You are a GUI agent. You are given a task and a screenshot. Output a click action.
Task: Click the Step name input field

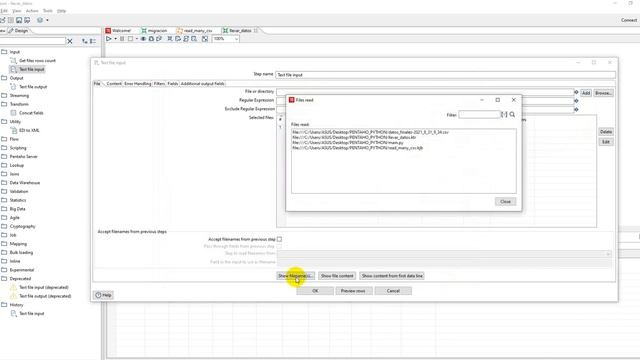(x=445, y=75)
